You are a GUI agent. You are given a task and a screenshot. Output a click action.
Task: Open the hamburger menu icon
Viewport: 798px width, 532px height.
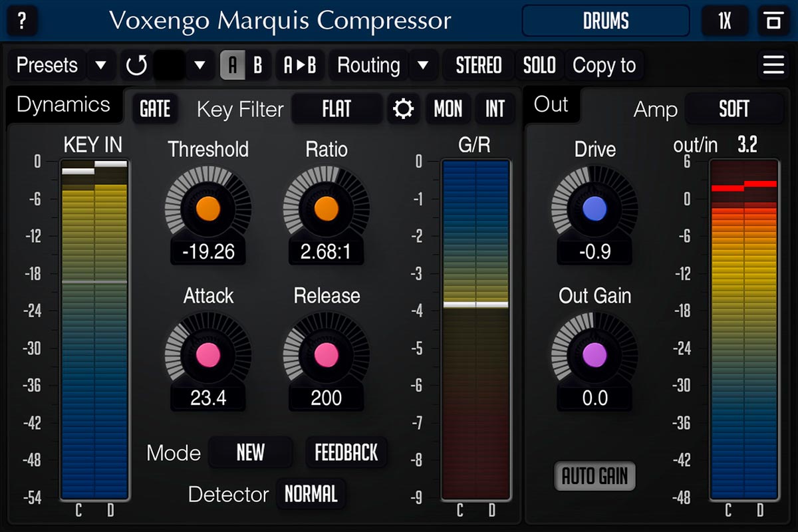773,65
